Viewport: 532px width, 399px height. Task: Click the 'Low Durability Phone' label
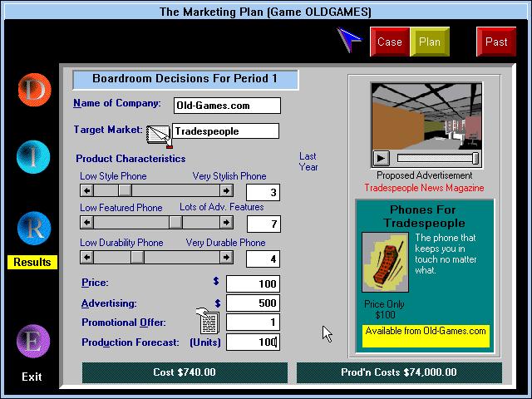tap(121, 243)
